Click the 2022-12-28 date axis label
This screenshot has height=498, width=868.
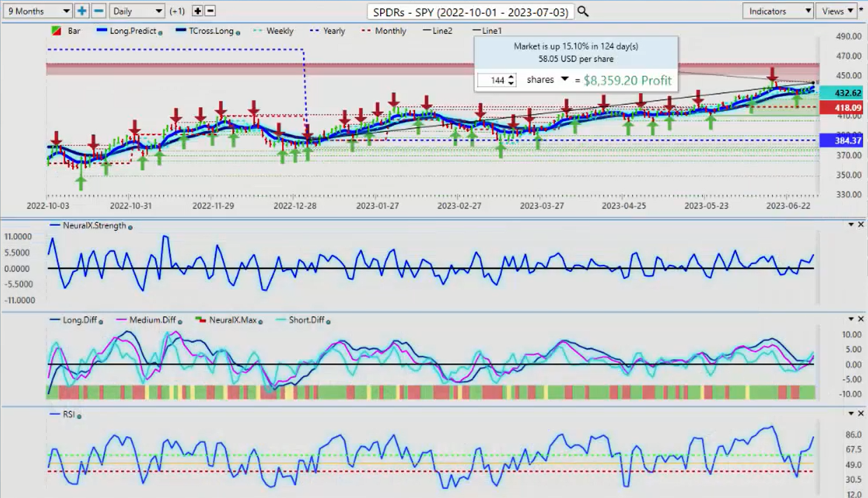(x=294, y=205)
